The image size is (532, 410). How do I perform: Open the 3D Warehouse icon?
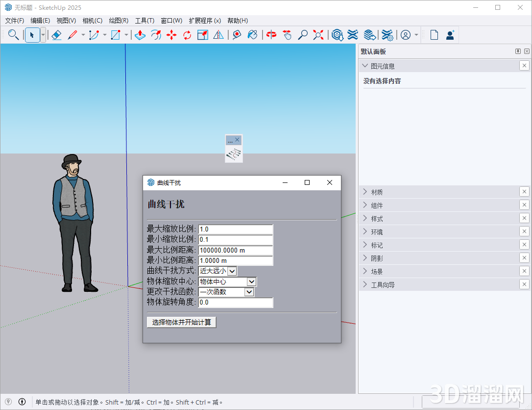point(337,35)
